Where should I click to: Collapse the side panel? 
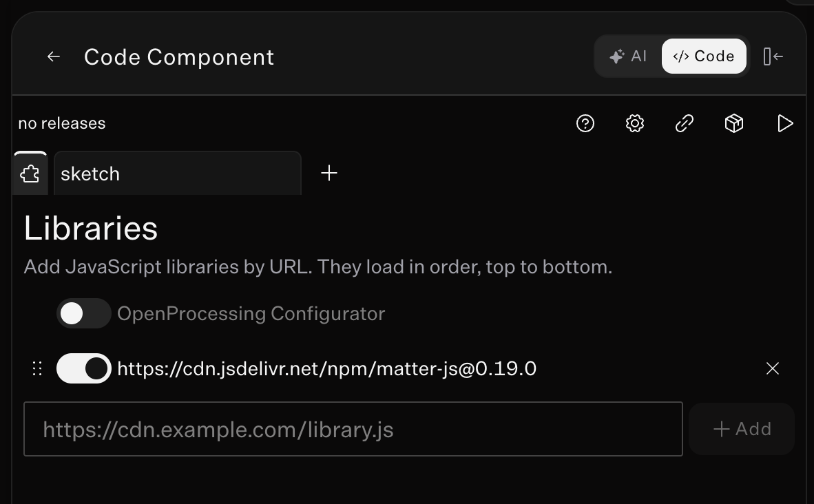773,56
